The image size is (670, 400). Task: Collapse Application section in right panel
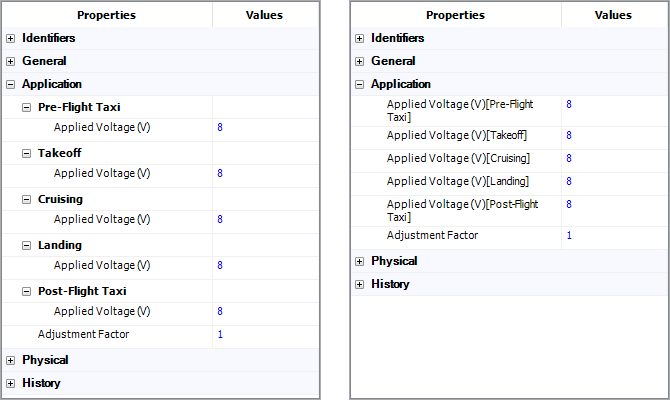click(360, 84)
